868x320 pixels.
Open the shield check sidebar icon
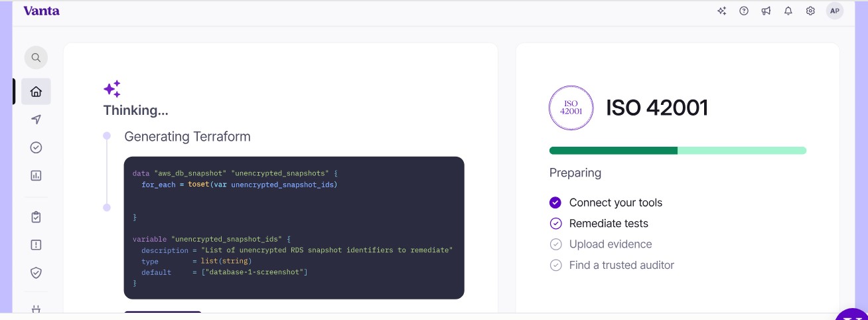point(36,273)
